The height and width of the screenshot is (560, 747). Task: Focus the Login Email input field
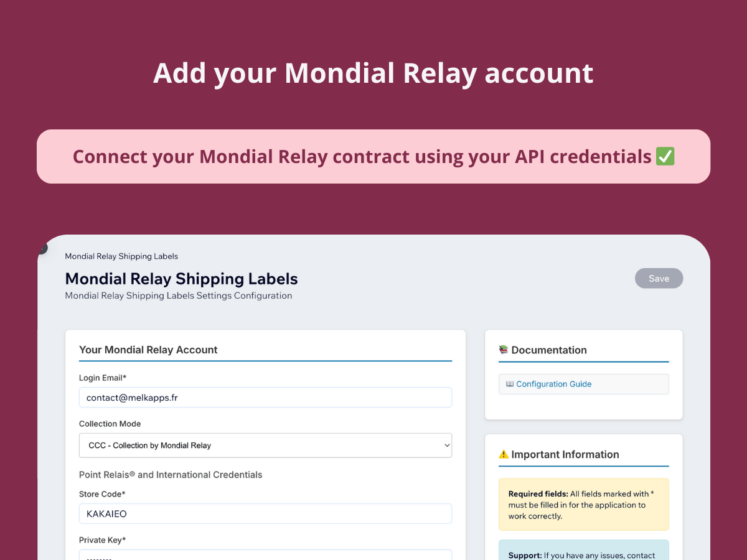[265, 398]
